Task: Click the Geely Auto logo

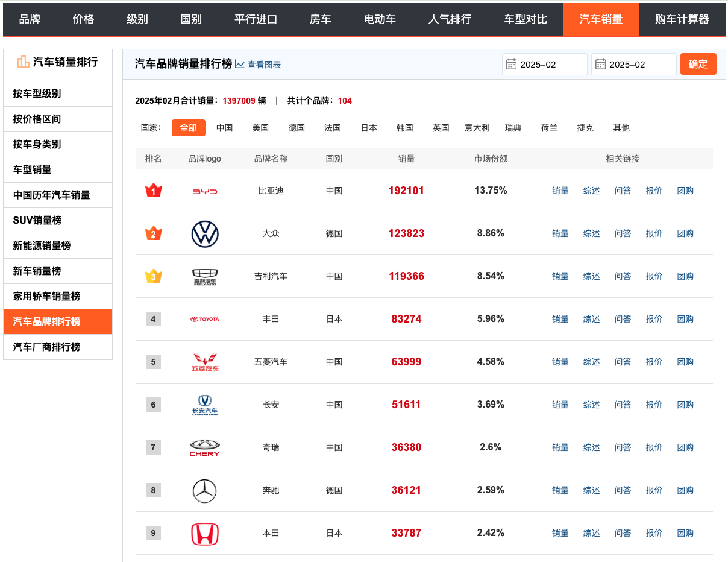Action: pyautogui.click(x=205, y=277)
